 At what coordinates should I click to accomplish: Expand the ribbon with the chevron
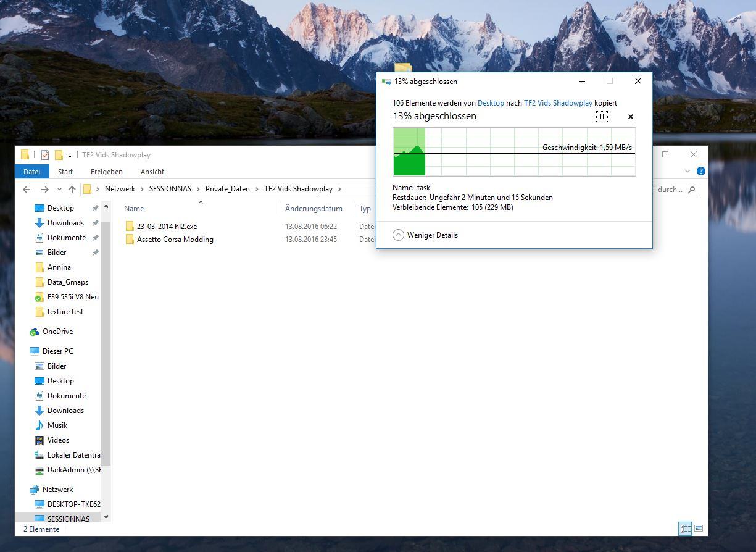pyautogui.click(x=687, y=171)
